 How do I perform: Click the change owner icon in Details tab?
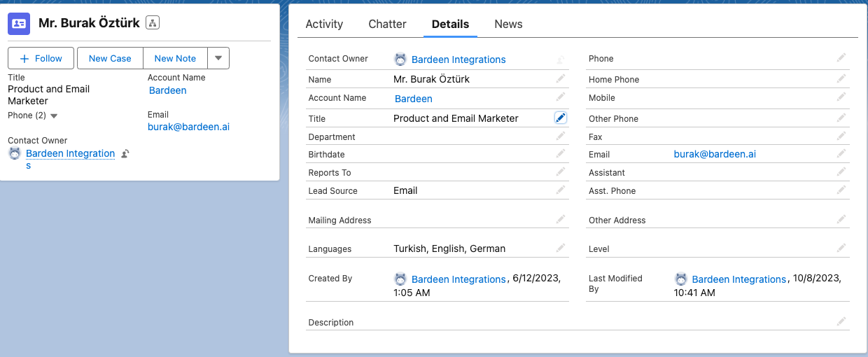click(x=561, y=60)
